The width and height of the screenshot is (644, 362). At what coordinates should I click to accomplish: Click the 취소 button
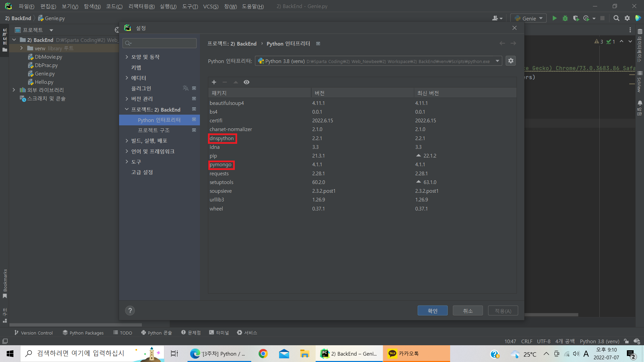click(468, 311)
